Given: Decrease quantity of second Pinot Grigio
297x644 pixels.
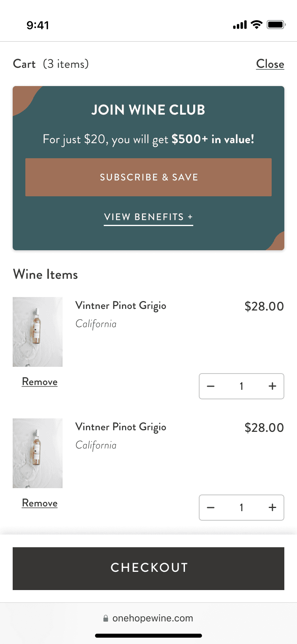Looking at the screenshot, I should pyautogui.click(x=211, y=508).
